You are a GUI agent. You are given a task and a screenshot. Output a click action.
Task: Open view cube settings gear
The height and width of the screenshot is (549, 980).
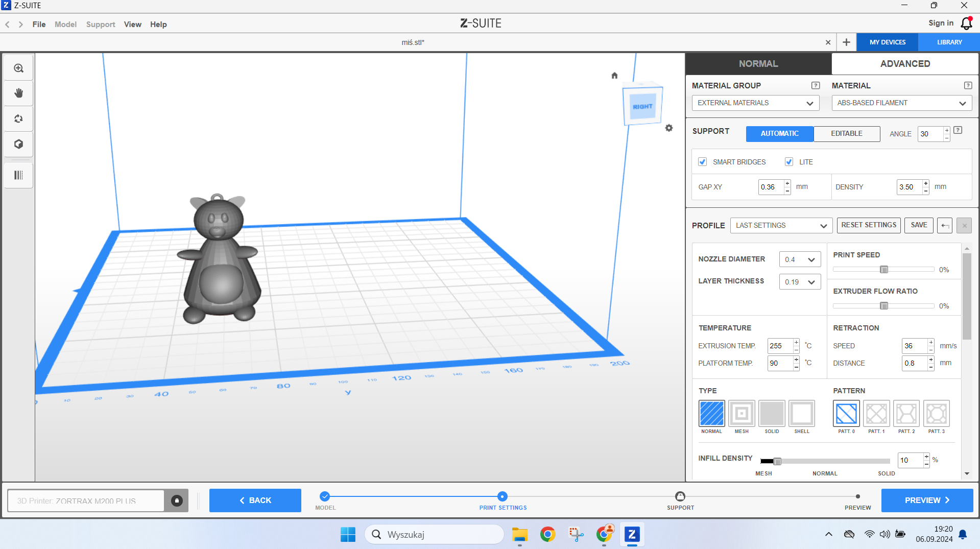click(x=669, y=128)
